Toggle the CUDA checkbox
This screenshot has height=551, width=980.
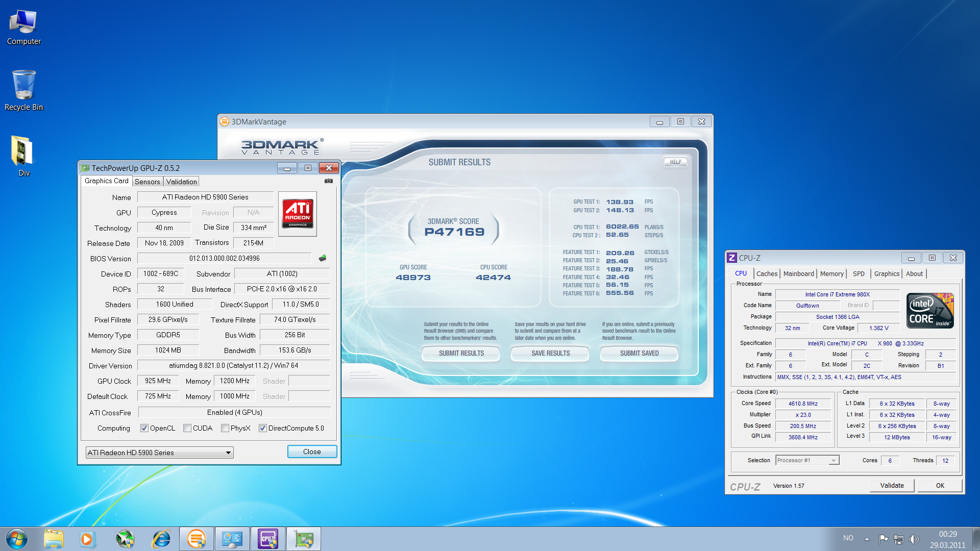pyautogui.click(x=187, y=428)
